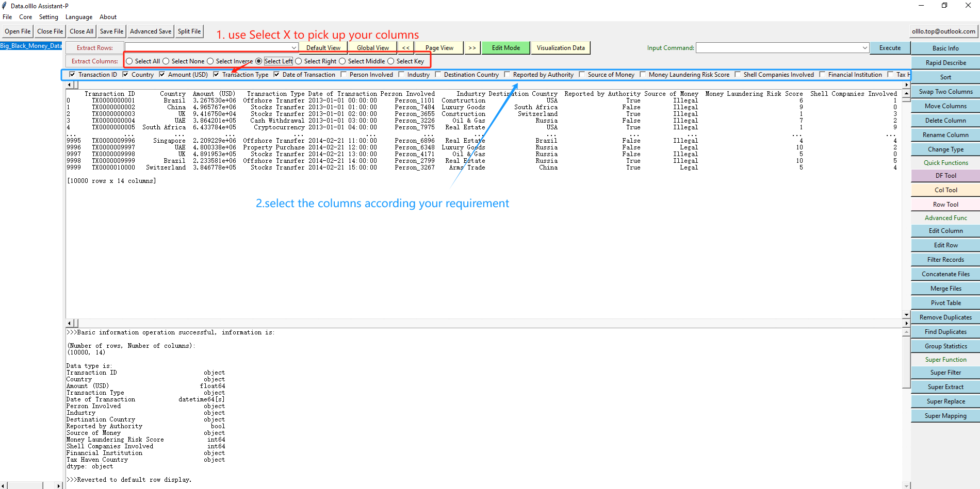
Task: Choose the Select Inverse radio option
Action: pos(210,61)
